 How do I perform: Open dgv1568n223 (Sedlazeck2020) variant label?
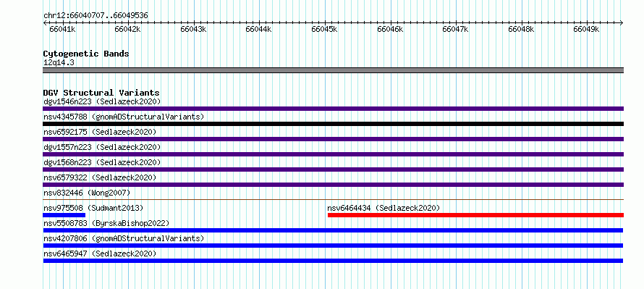(x=102, y=162)
